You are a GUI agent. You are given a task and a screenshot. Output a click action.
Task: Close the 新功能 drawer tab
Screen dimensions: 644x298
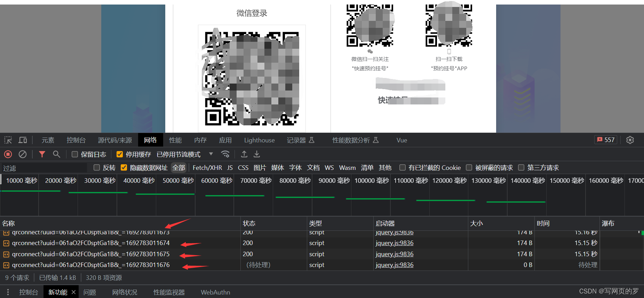(x=73, y=292)
